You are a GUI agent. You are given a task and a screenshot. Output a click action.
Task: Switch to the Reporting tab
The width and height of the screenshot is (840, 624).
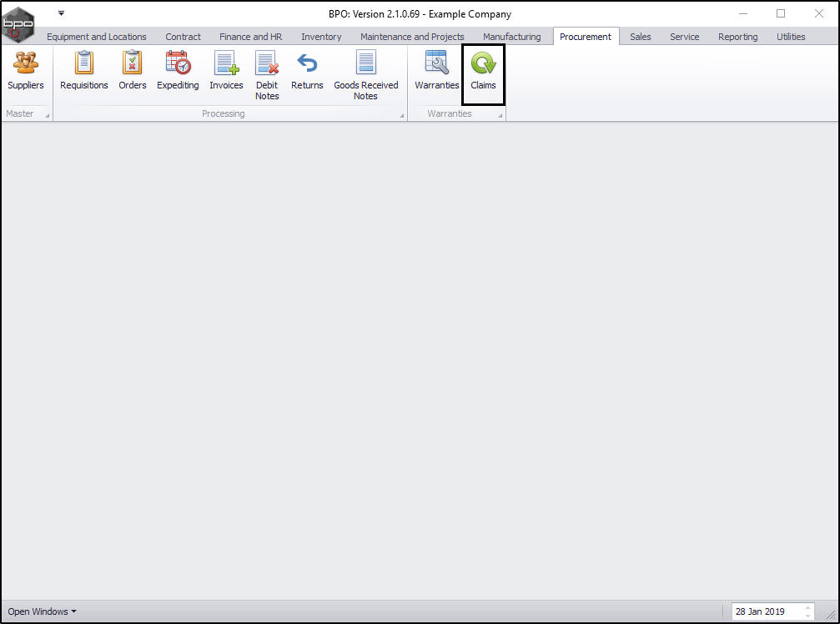click(x=737, y=37)
